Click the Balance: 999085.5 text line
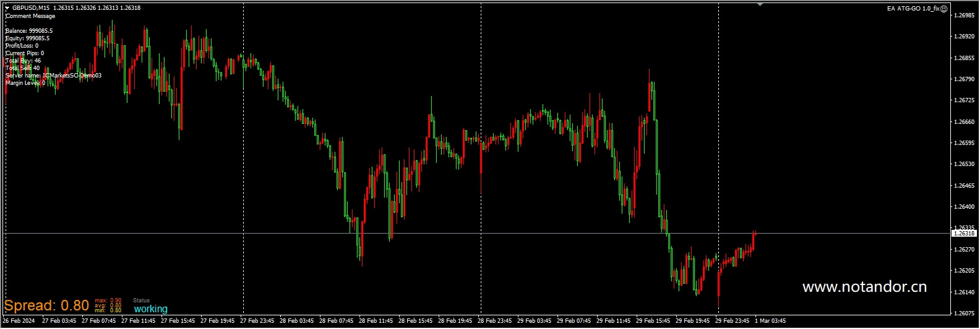This screenshot has height=329, width=980. (x=29, y=31)
